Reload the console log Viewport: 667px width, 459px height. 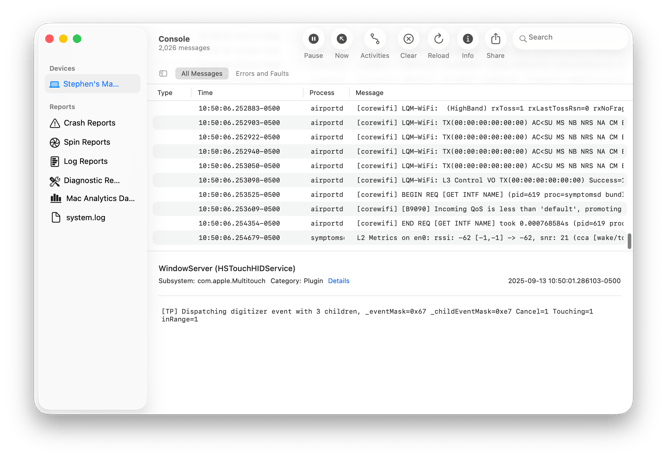click(x=438, y=39)
